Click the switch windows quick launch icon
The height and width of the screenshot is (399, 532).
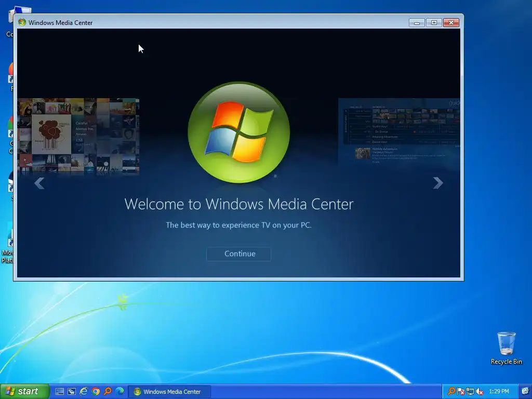pos(72,392)
